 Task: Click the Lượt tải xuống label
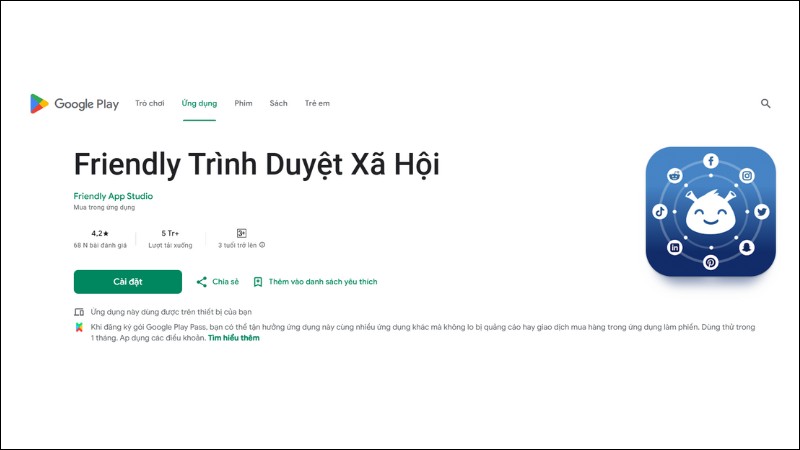170,245
